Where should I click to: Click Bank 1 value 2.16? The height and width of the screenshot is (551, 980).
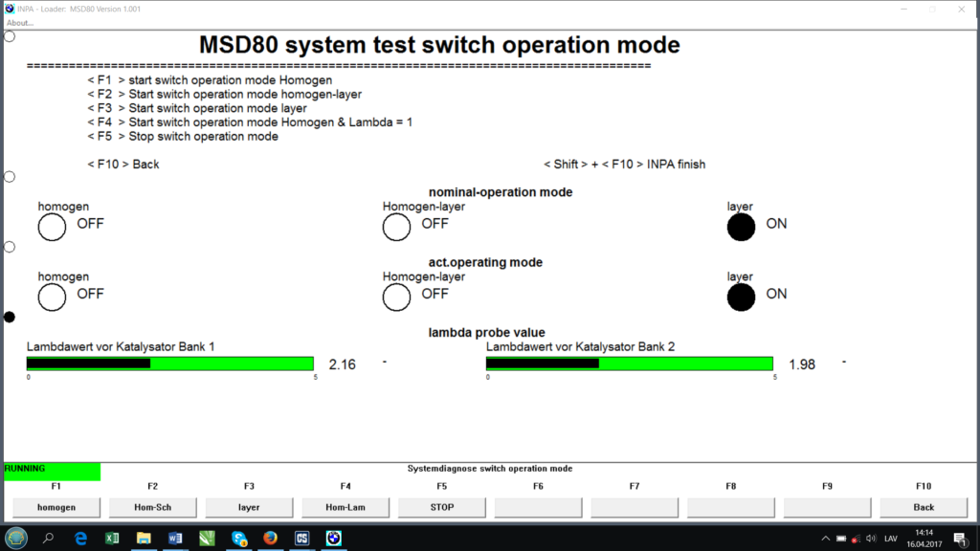click(x=343, y=364)
